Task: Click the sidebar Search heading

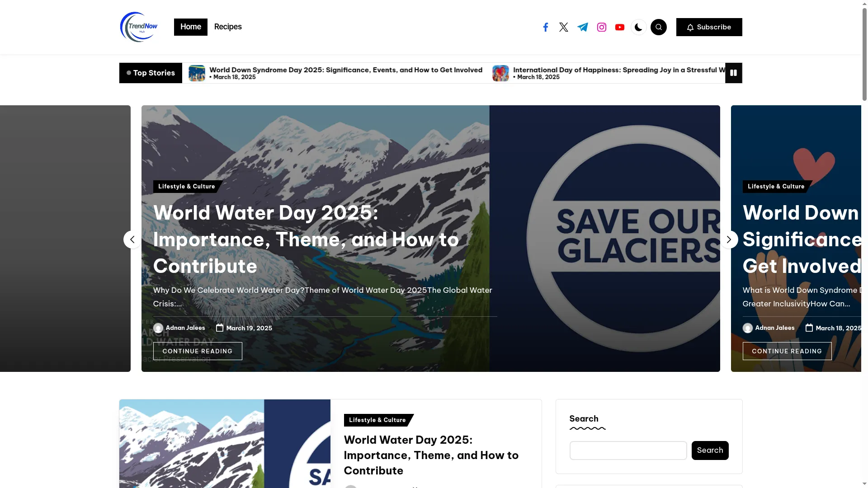Action: point(584,419)
